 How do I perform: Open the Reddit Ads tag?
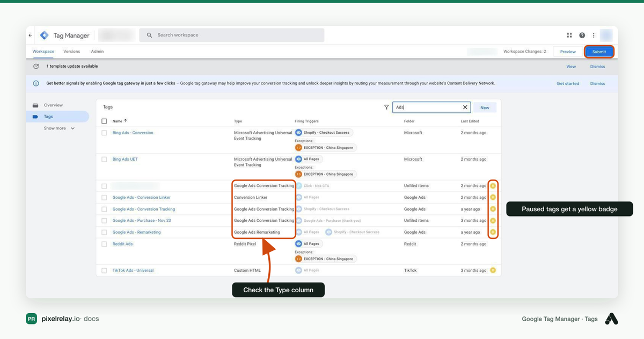122,244
